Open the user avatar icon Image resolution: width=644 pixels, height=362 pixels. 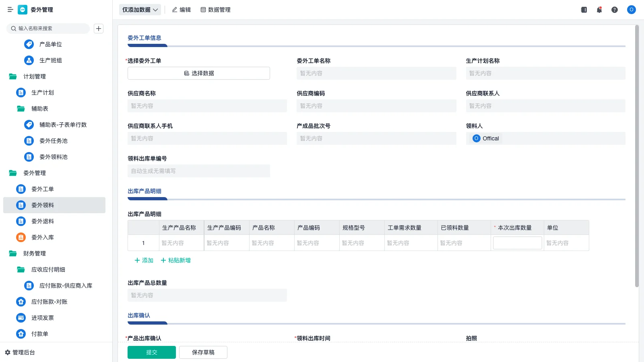pos(631,10)
